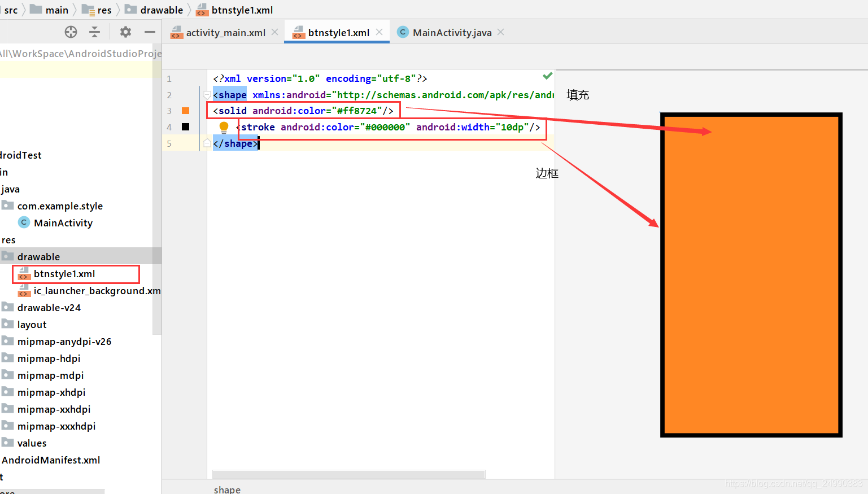Screen dimensions: 868x494
Task: Close the activity_main.xml tab
Action: pyautogui.click(x=275, y=32)
